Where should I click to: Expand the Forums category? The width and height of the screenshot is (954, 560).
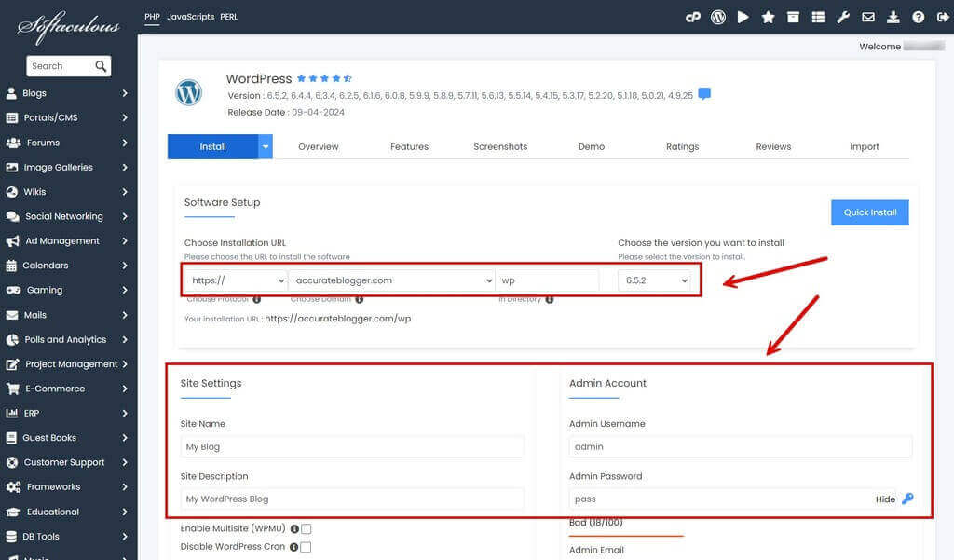coord(67,143)
